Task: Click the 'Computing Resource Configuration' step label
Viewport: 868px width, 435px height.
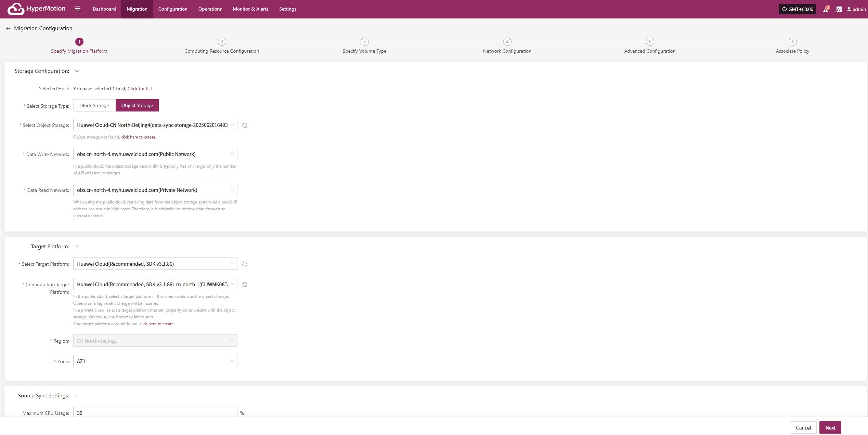Action: (222, 51)
